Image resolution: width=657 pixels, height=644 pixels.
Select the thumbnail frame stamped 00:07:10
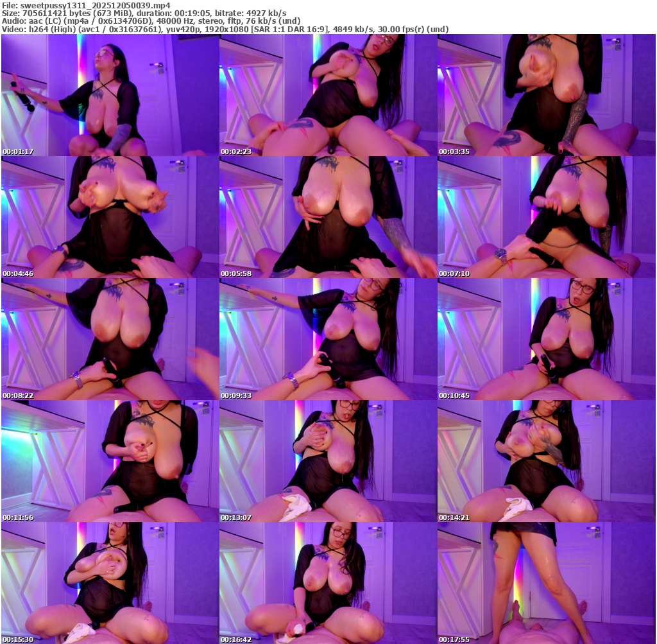(x=547, y=217)
